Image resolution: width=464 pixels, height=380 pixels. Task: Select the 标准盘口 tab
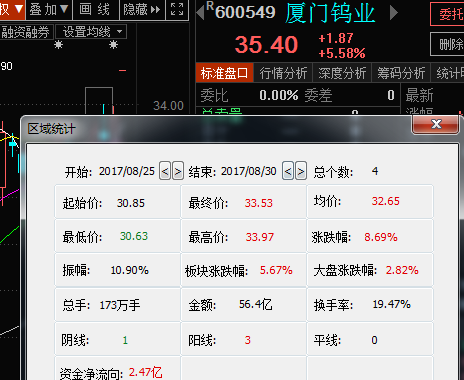tap(224, 73)
